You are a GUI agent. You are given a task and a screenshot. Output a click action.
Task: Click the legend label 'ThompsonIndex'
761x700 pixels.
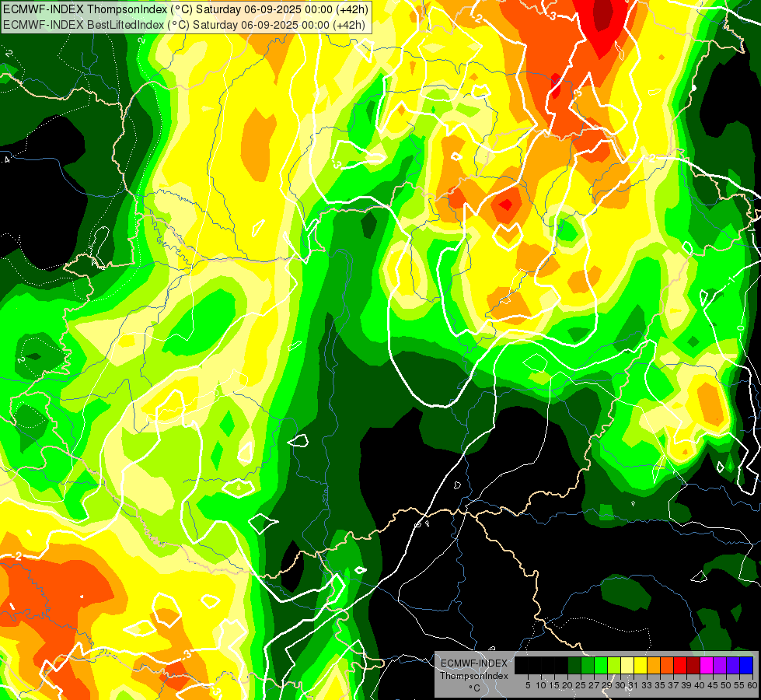(x=474, y=676)
